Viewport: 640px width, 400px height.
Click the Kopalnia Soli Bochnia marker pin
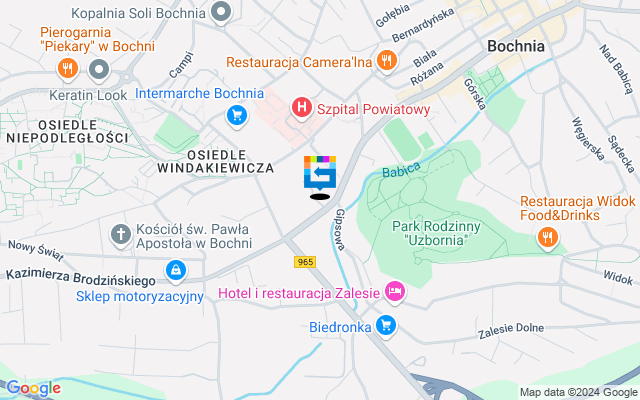pyautogui.click(x=221, y=12)
